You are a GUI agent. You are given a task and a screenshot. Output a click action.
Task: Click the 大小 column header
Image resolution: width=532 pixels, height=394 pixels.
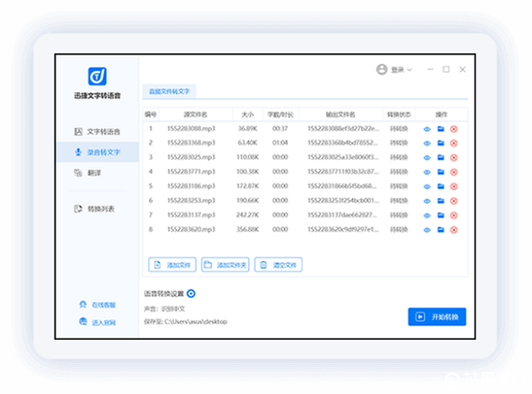pyautogui.click(x=247, y=114)
